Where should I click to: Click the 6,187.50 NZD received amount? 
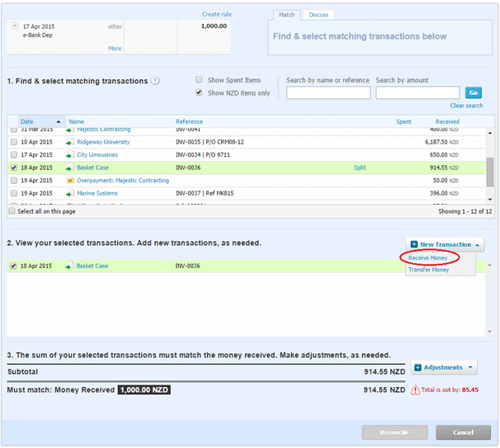pos(441,142)
